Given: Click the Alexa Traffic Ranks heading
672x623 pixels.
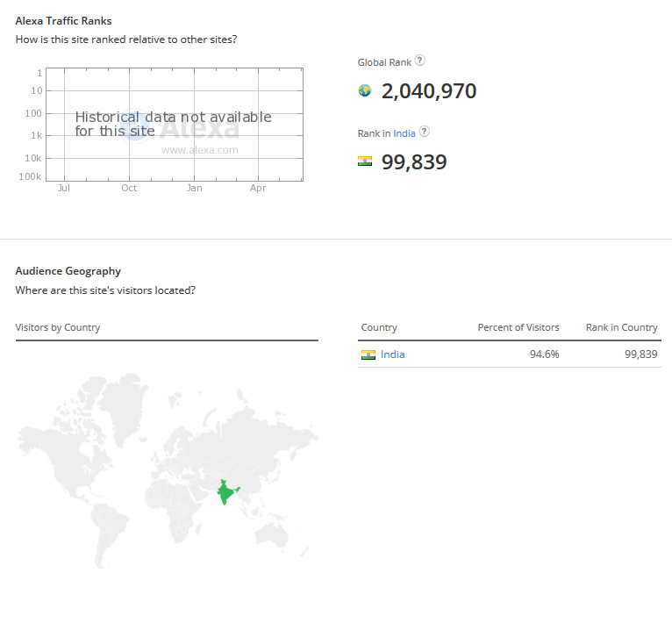Looking at the screenshot, I should (x=63, y=20).
